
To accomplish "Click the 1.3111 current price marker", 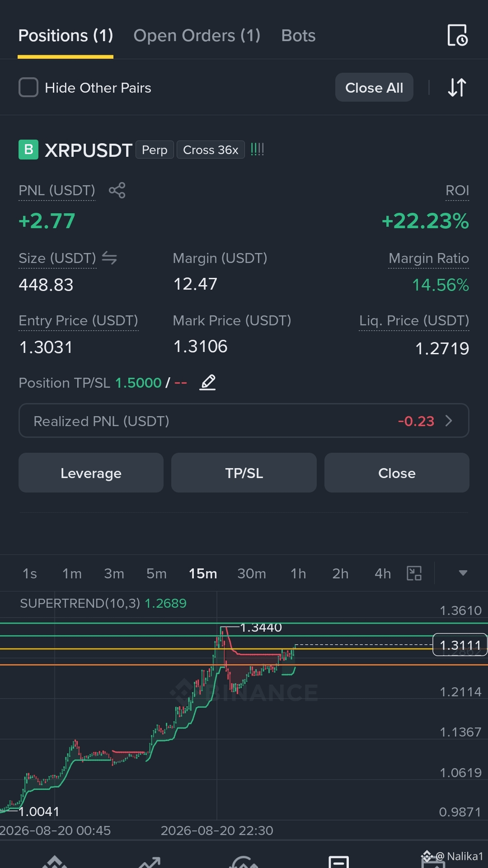I will click(x=460, y=645).
